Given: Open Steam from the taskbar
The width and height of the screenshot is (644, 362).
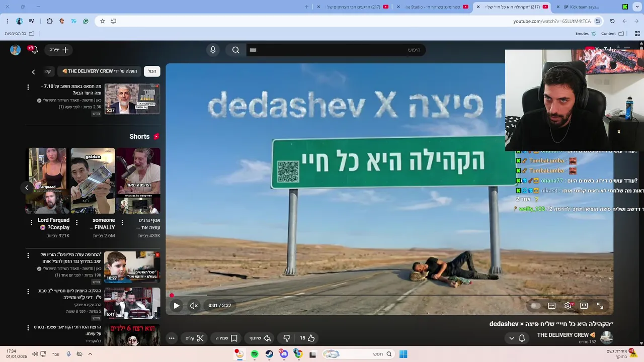Looking at the screenshot, I should tap(269, 354).
